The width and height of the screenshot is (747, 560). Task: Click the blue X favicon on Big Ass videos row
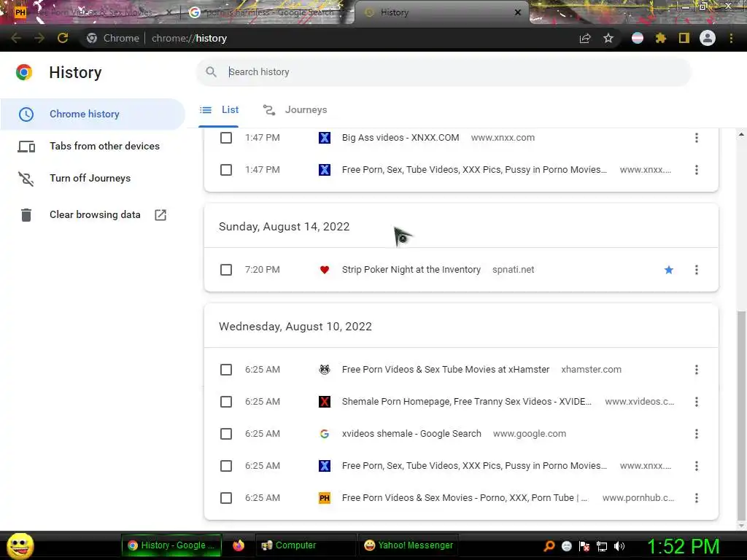[325, 138]
